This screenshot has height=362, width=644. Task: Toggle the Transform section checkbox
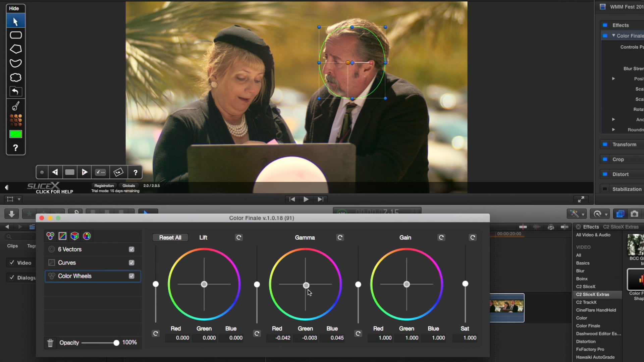(605, 144)
